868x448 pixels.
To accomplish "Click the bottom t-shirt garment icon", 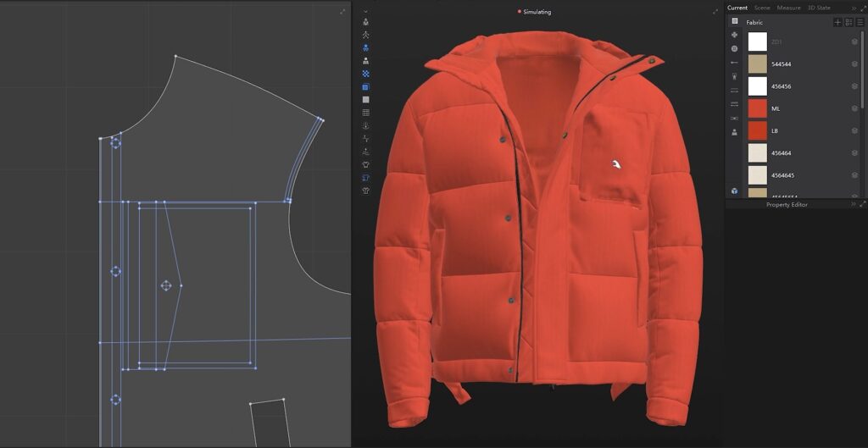I will click(365, 191).
